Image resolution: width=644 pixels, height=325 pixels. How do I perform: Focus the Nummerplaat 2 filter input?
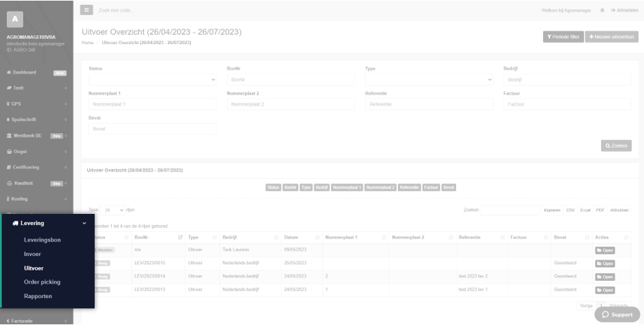(291, 104)
